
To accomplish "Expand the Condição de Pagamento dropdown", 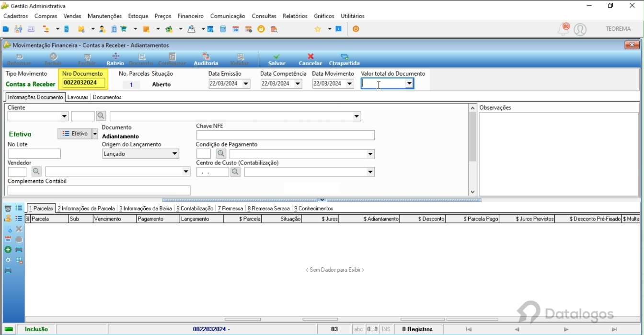I will 370,154.
